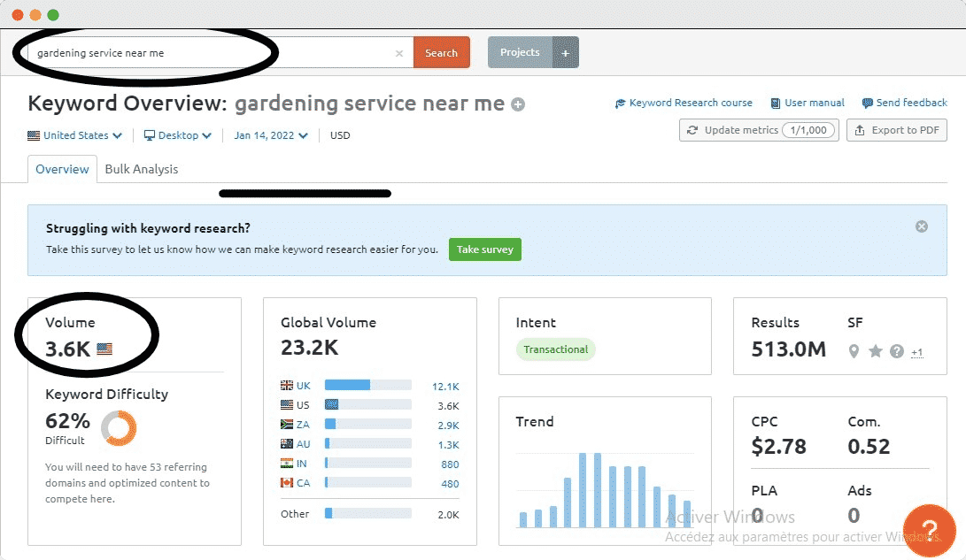This screenshot has width=966, height=560.
Task: Click the 3.6K US volume figure
Action: click(68, 349)
